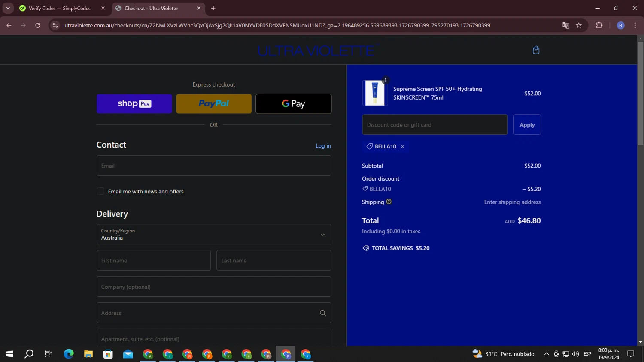Open the Chrome window with green A profile
The height and width of the screenshot is (362, 644).
pos(148,354)
